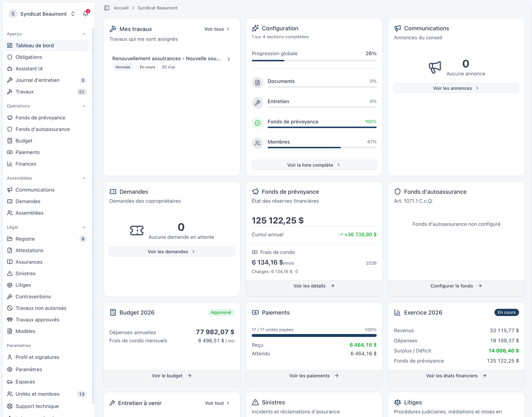Click Voir tout in Entretien à venir

[x=217, y=403]
